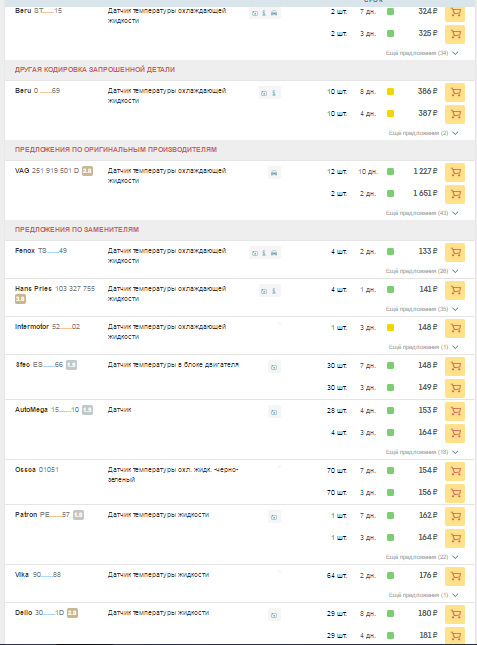This screenshot has height=645, width=477.
Task: Click the '28 шт.' quantity for AutoMega
Action: tap(336, 411)
